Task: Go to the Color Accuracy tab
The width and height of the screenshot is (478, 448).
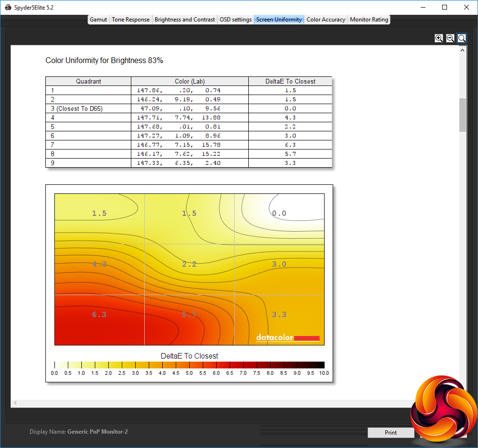Action: coord(326,20)
